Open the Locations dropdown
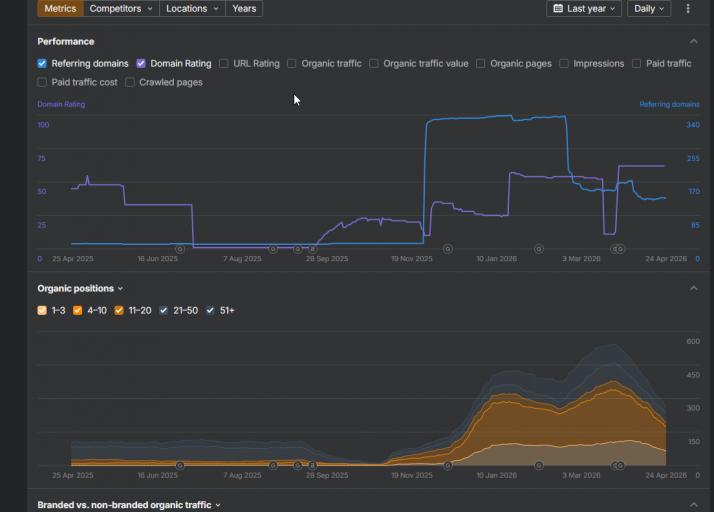 [192, 9]
